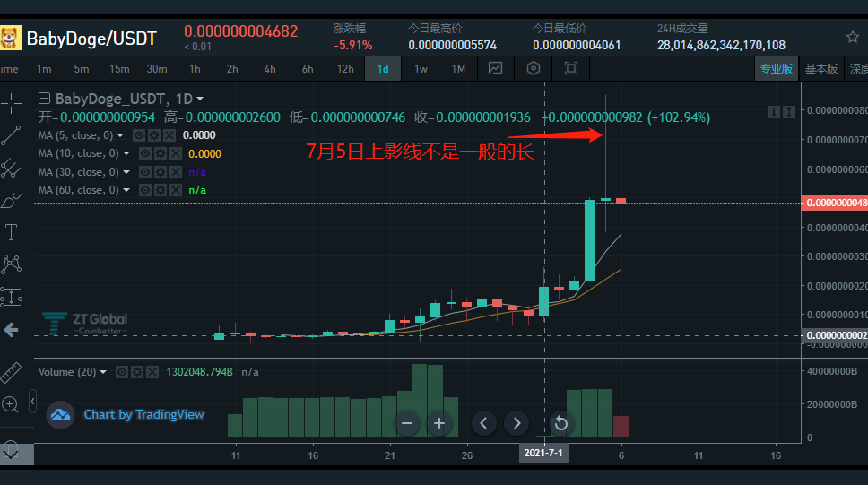This screenshot has width=868, height=485.
Task: Open Chart by TradingView link
Action: click(x=144, y=415)
